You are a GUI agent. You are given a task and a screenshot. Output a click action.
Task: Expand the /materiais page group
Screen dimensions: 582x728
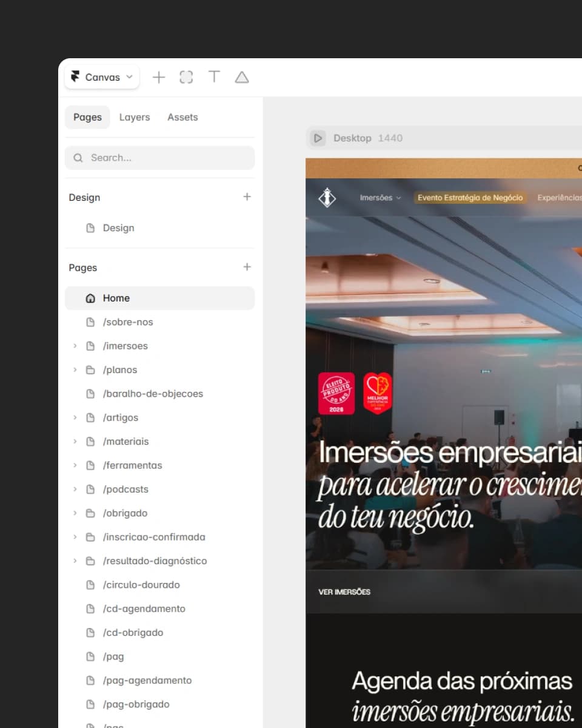point(75,441)
